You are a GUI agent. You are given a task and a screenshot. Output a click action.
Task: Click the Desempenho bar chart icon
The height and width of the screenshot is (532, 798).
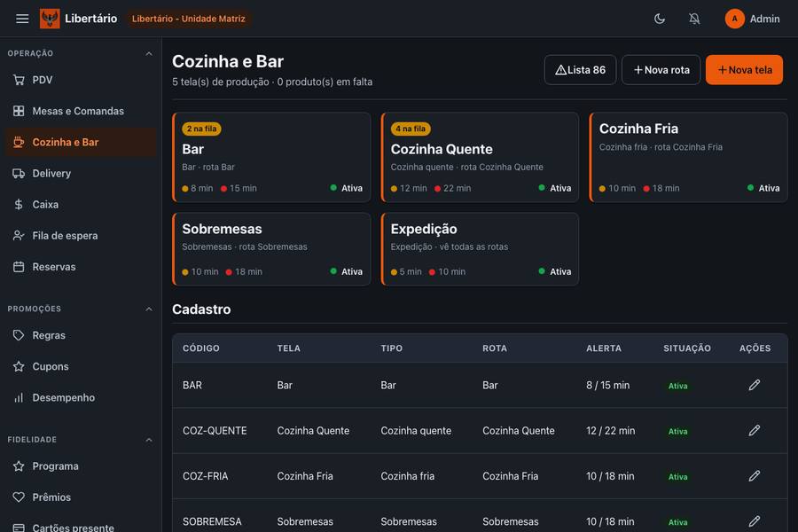19,397
